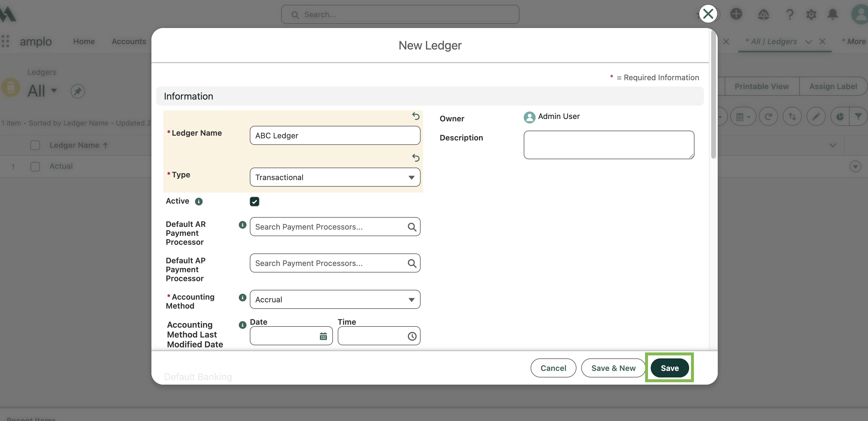Search Default AR Payment Processor field
The image size is (868, 421).
(x=335, y=227)
